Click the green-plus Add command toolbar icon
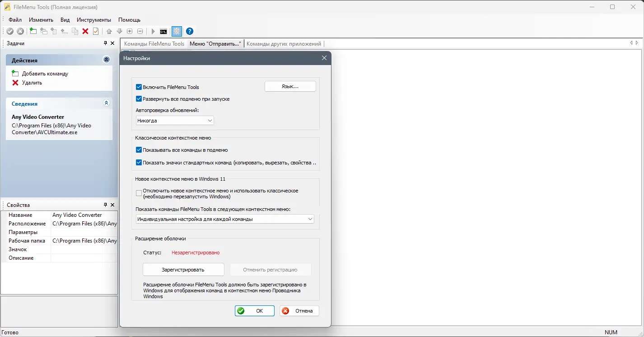The image size is (644, 337). (33, 31)
